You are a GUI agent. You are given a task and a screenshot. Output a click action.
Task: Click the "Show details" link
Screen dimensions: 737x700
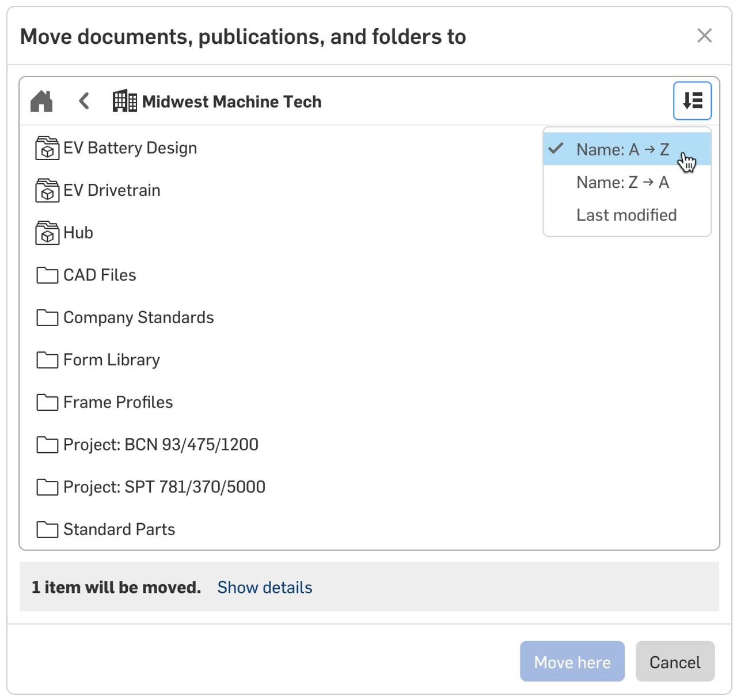point(264,587)
